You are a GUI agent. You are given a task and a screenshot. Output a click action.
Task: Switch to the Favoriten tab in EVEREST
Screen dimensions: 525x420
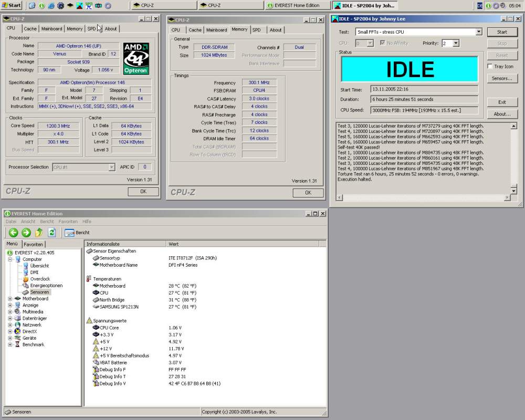pyautogui.click(x=33, y=244)
